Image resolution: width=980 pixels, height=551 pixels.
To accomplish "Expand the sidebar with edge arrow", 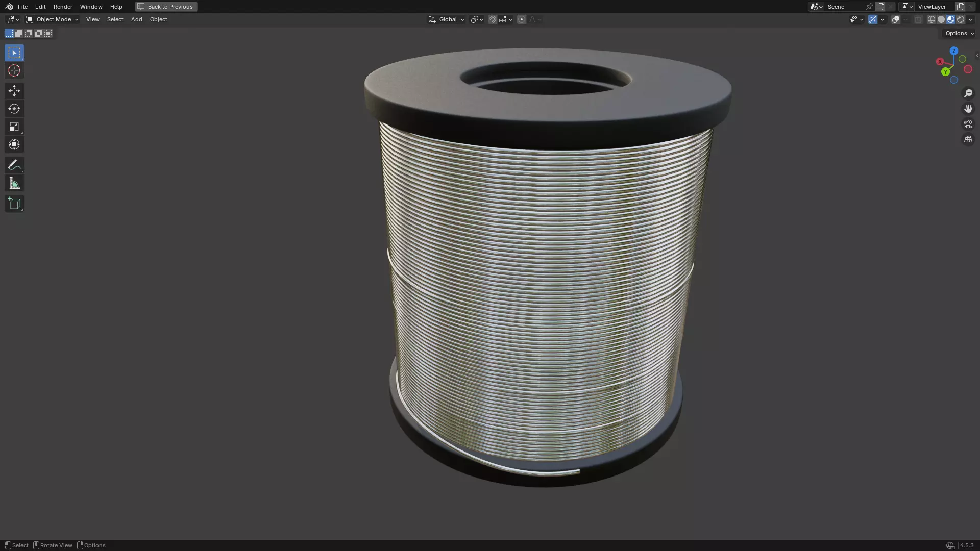I will coord(977,56).
